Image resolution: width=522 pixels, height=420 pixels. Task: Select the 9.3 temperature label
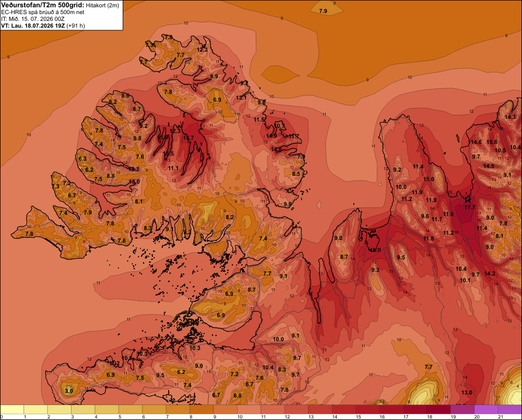(x=375, y=270)
